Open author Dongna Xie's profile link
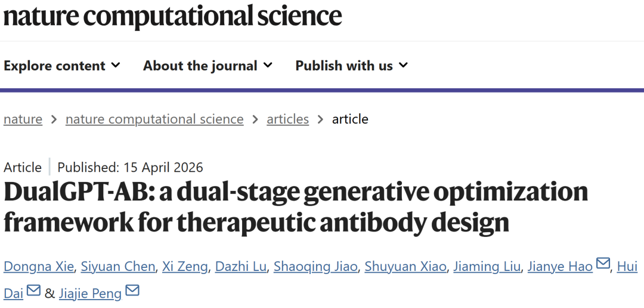This screenshot has height=308, width=644. pyautogui.click(x=39, y=266)
